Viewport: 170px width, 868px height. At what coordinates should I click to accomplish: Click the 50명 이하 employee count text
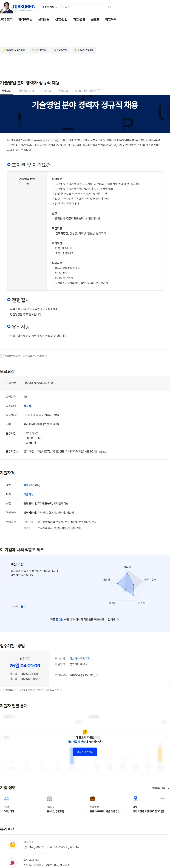(x=9, y=811)
